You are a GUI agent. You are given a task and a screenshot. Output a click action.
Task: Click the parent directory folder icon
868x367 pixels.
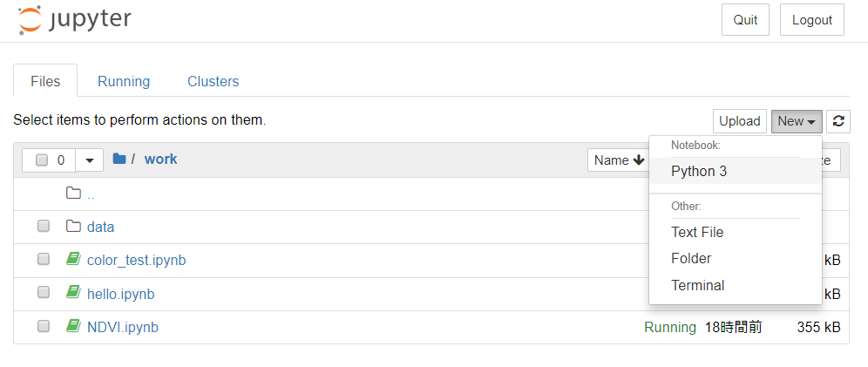(73, 194)
